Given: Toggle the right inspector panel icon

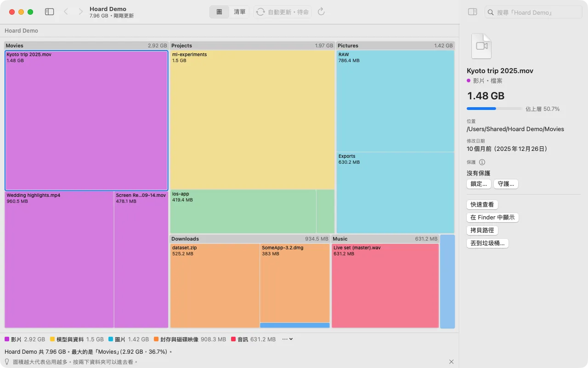Looking at the screenshot, I should (x=472, y=12).
